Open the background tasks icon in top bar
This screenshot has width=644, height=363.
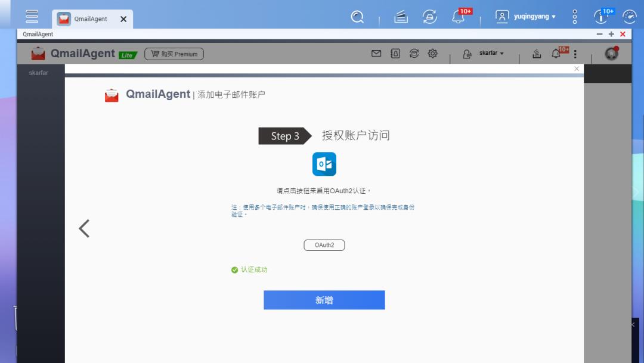tap(400, 17)
